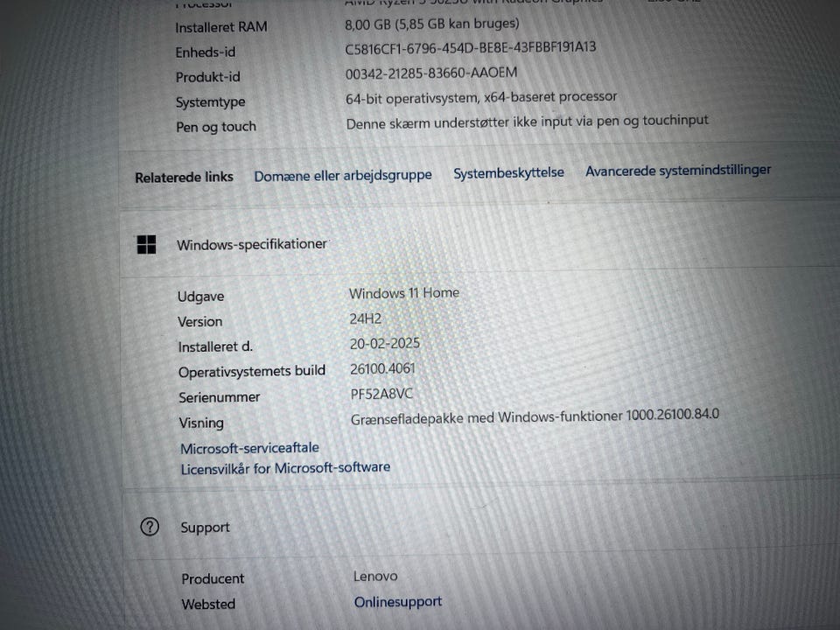
Task: Click the Websted label
Action: (208, 605)
